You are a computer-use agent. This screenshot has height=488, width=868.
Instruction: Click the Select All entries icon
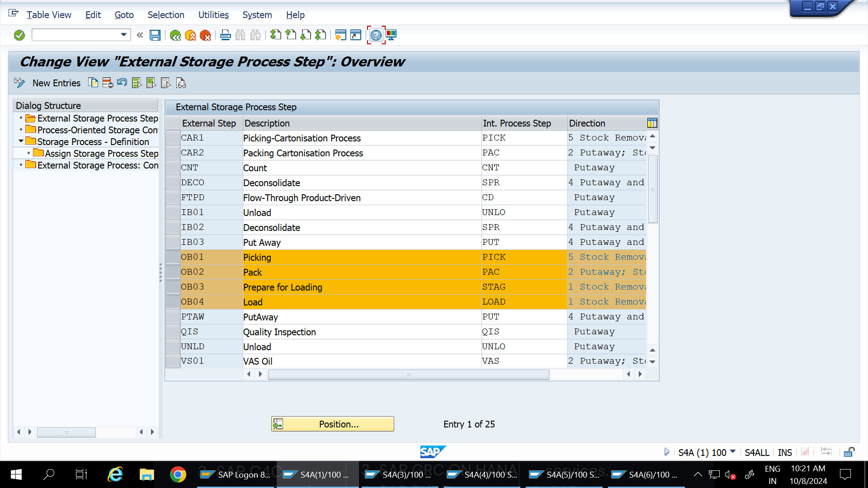[x=137, y=83]
